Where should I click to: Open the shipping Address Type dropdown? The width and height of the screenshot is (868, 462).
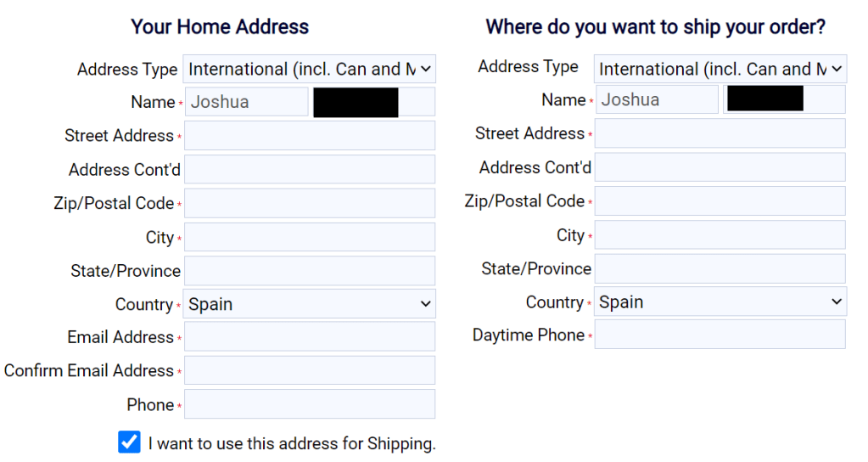point(720,69)
